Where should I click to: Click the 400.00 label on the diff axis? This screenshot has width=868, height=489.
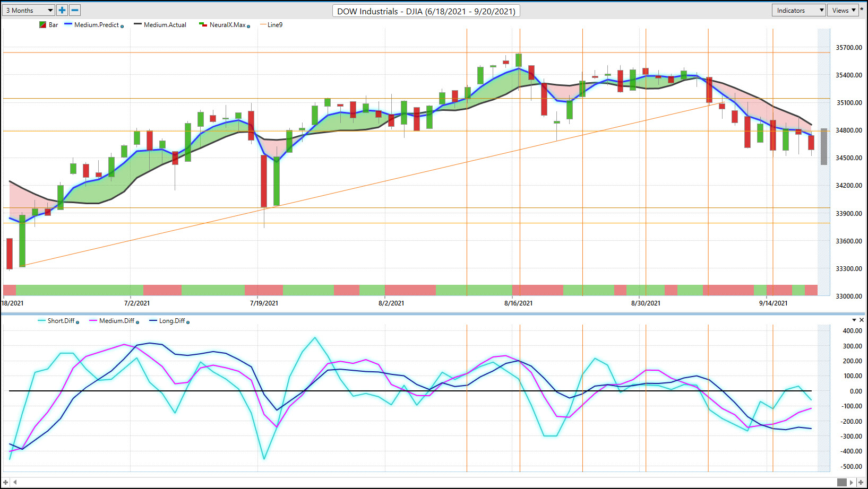[x=853, y=331]
